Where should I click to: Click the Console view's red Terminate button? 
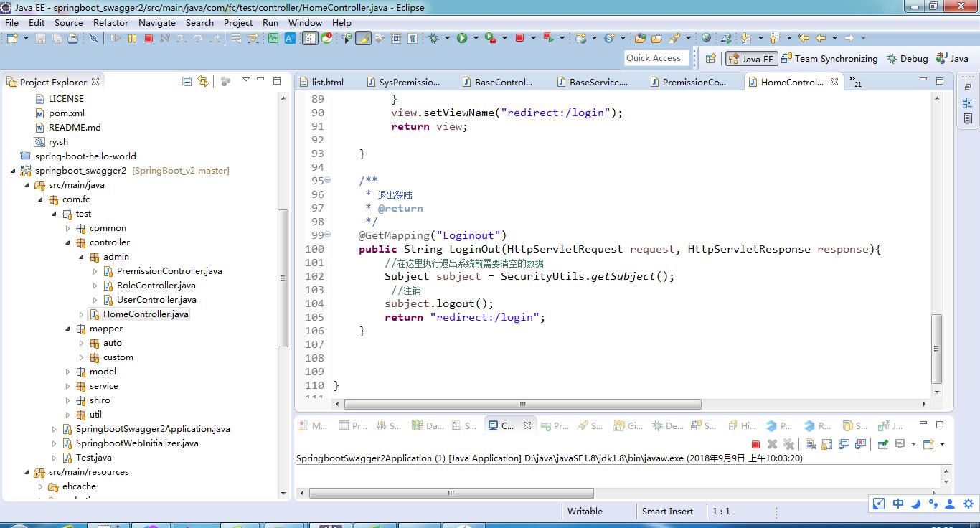(x=755, y=444)
